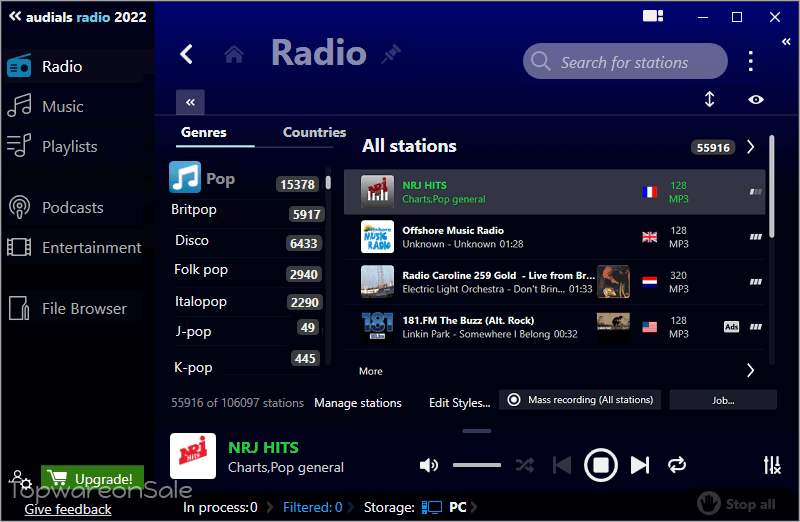Screen dimensions: 800x522
Task: Pin the Radio view
Action: [x=391, y=54]
